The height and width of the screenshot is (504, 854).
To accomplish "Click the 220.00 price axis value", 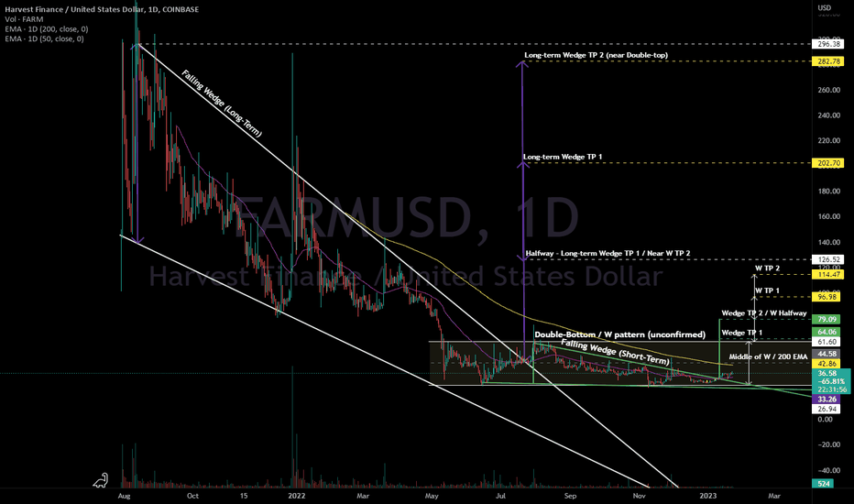I will (828, 140).
